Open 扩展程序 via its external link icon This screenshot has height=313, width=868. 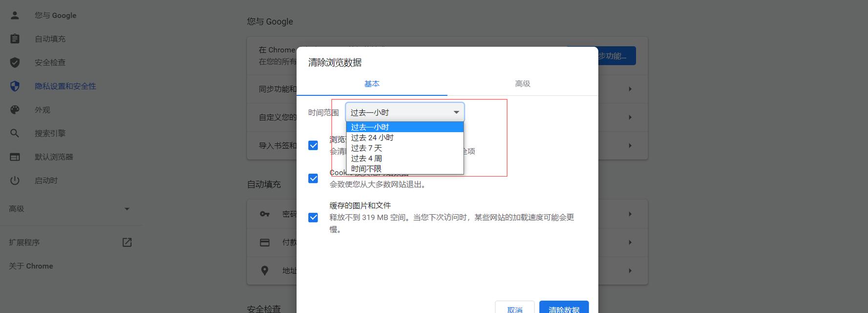pyautogui.click(x=127, y=243)
